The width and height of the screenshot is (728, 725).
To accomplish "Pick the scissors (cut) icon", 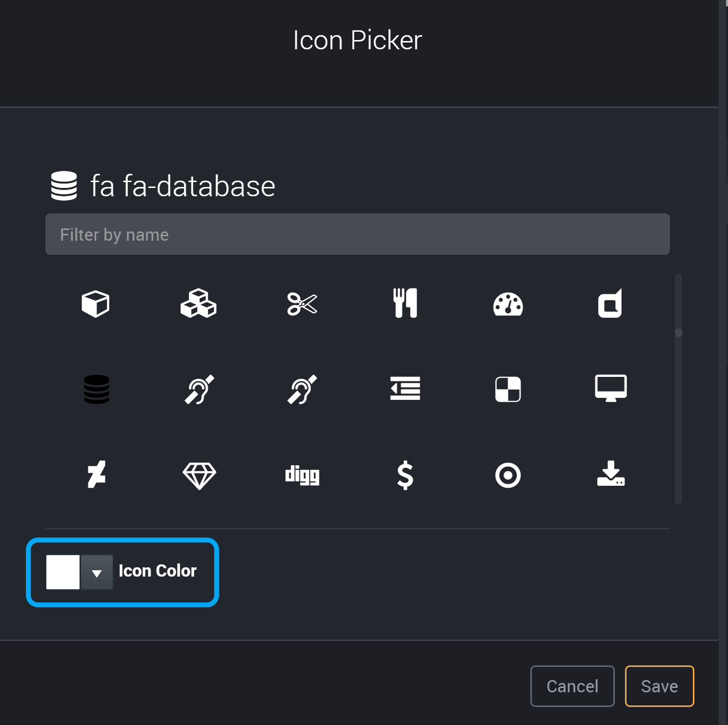I will 302,304.
